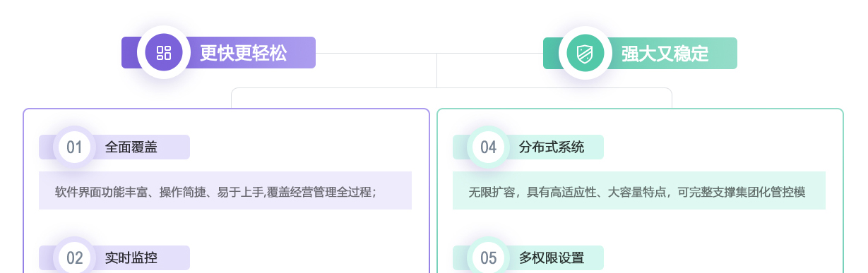Screen dimensions: 868x273
Task: Click the 02 number badge
Action: 75,257
